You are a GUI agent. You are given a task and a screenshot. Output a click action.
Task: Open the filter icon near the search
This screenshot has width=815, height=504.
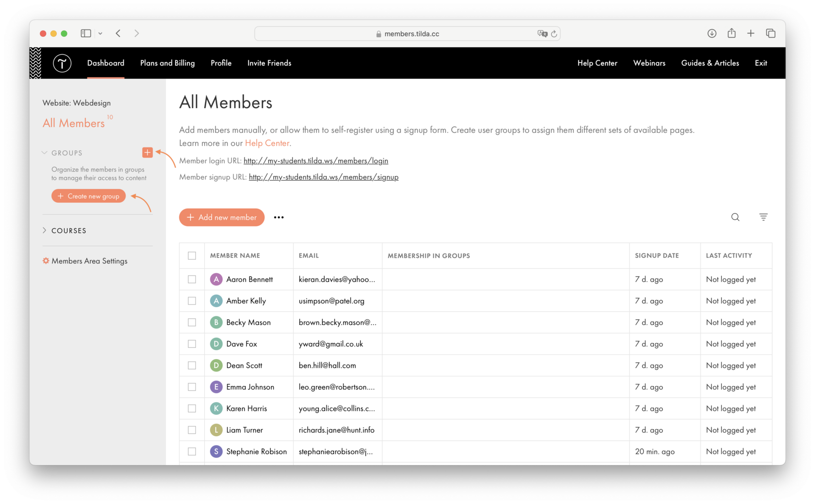(763, 217)
